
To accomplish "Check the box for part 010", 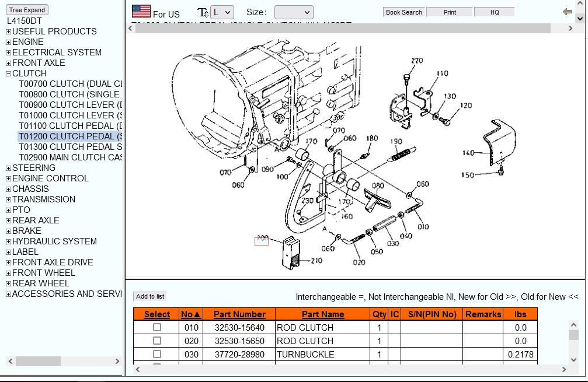I will coord(157,327).
